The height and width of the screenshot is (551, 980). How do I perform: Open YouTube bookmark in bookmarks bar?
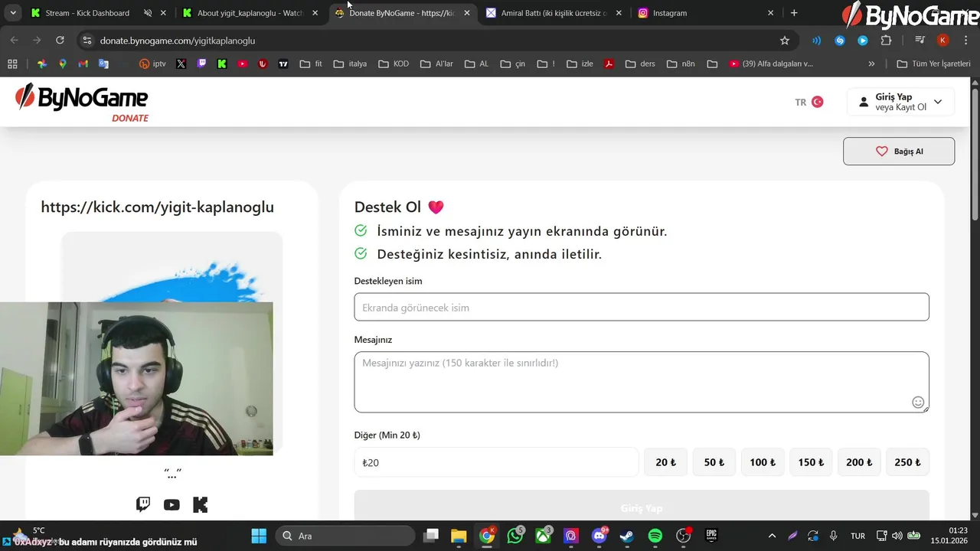243,64
